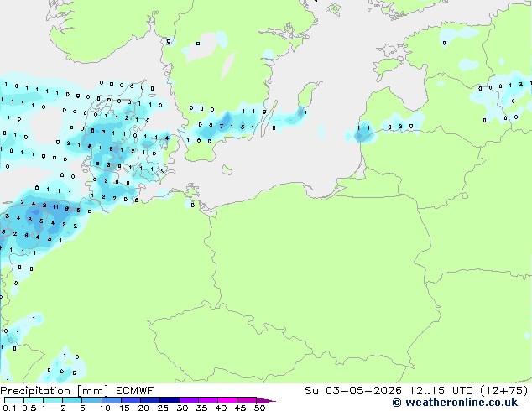Click the 2–5 mm legend color swatch
The image size is (532, 411).
tap(72, 400)
